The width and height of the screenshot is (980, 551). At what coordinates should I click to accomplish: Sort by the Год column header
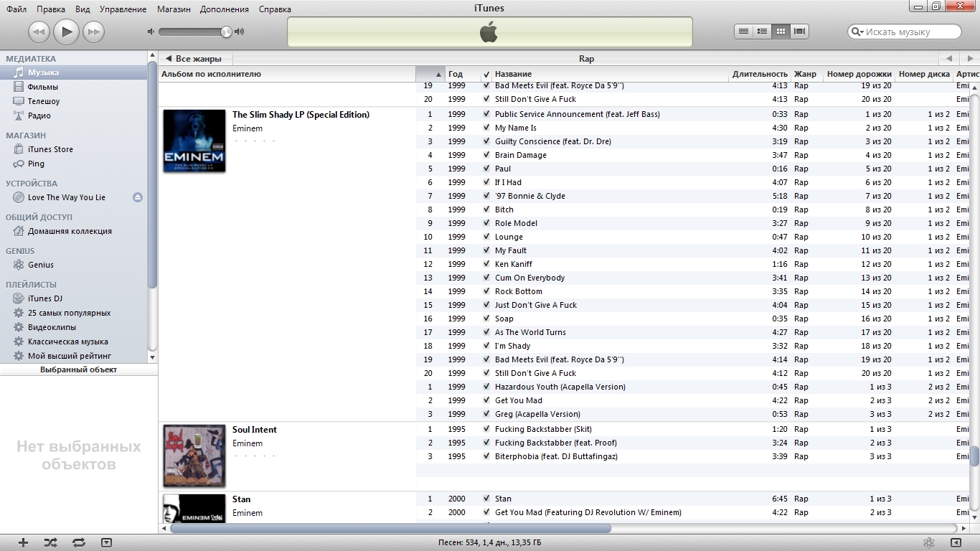[461, 74]
